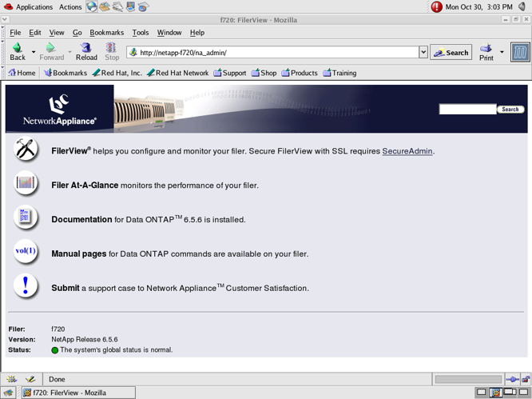The width and height of the screenshot is (532, 399).
Task: Click the volume speaker icon
Action: click(522, 6)
